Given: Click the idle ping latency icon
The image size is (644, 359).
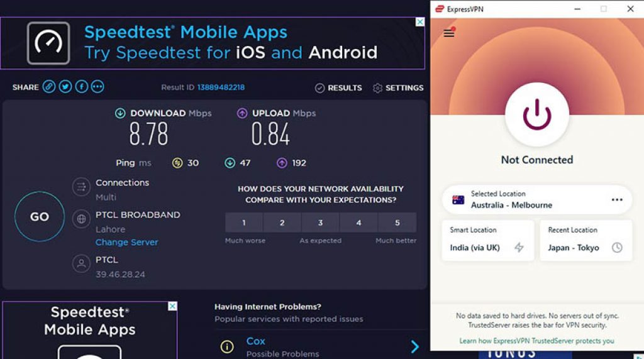Looking at the screenshot, I should click(177, 163).
